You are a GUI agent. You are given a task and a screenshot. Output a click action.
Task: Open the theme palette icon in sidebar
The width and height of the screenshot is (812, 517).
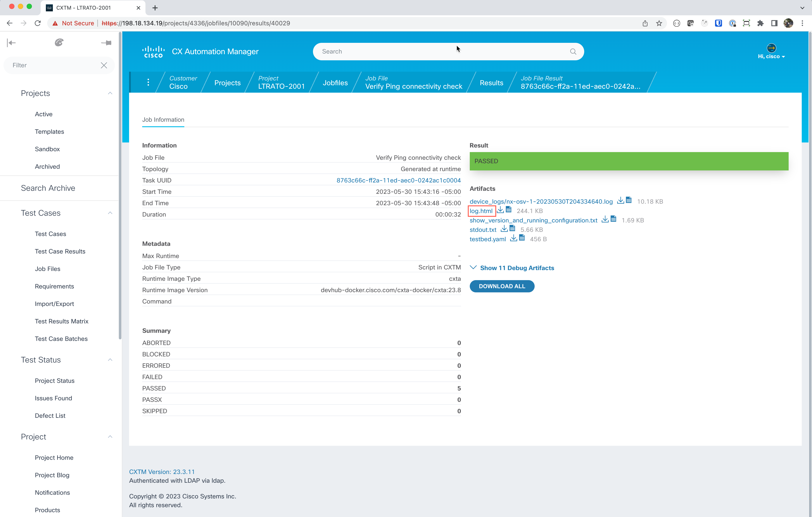coord(59,43)
